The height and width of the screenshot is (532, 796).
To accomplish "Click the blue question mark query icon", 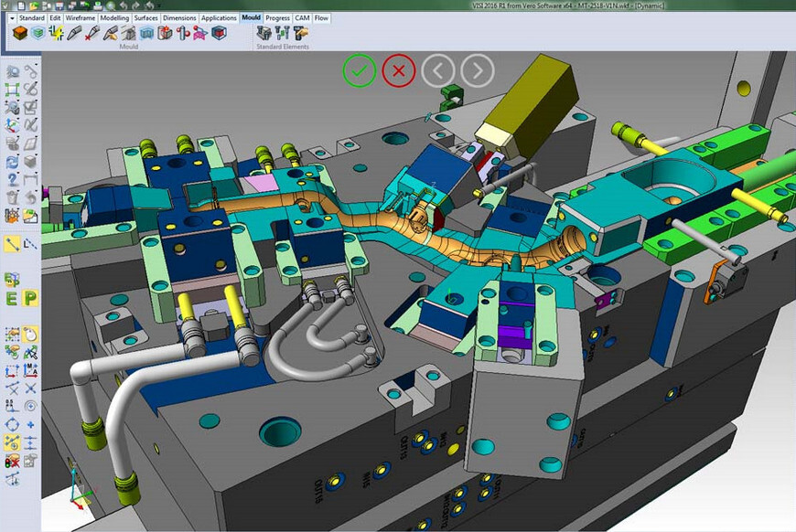I will 12,179.
